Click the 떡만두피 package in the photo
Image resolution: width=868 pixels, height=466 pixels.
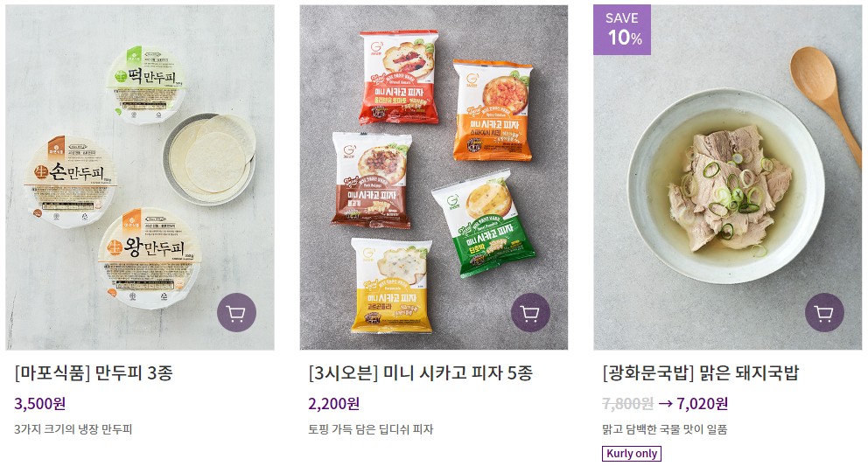pos(146,85)
